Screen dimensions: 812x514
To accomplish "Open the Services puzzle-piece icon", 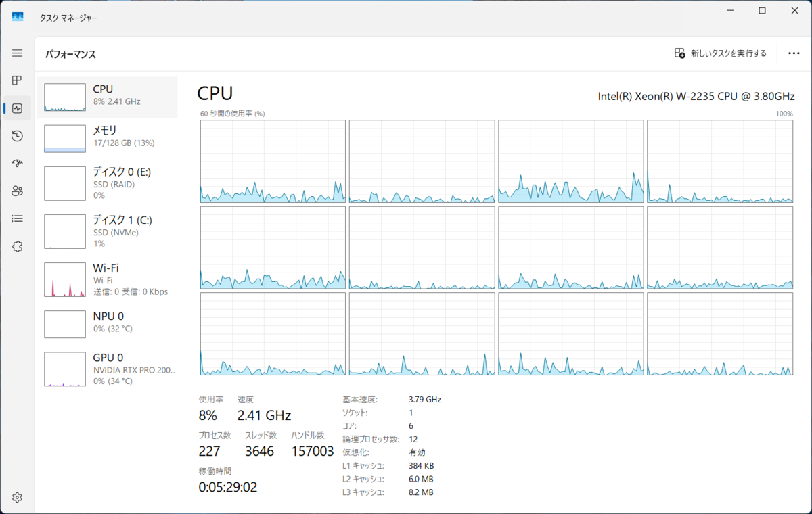I will [17, 247].
